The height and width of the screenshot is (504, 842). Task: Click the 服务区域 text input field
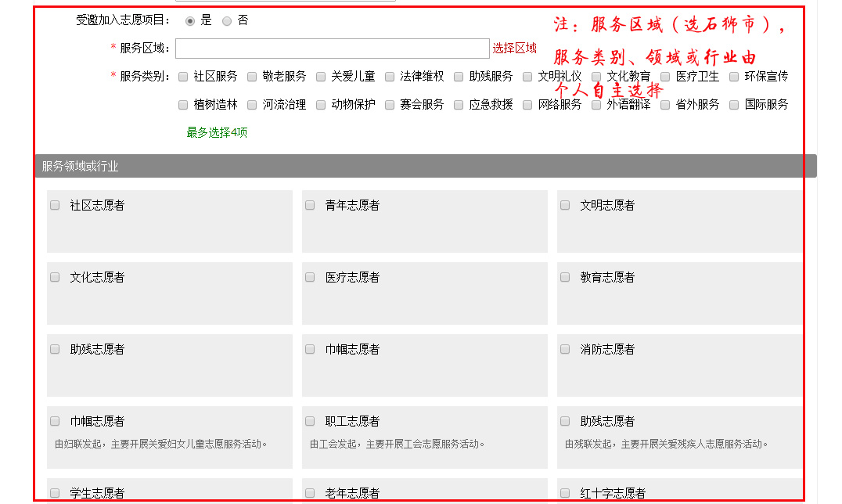click(x=332, y=49)
